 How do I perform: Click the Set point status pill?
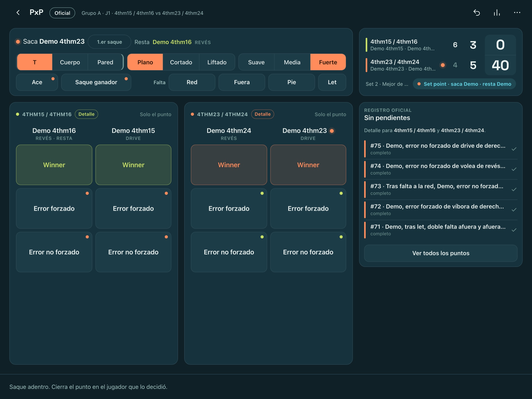(x=464, y=84)
